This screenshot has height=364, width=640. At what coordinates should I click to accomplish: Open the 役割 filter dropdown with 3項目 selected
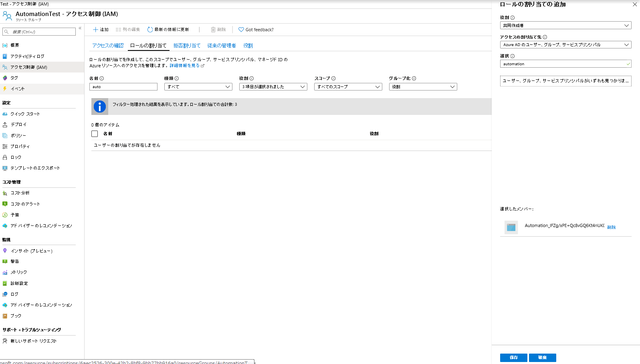click(x=273, y=87)
